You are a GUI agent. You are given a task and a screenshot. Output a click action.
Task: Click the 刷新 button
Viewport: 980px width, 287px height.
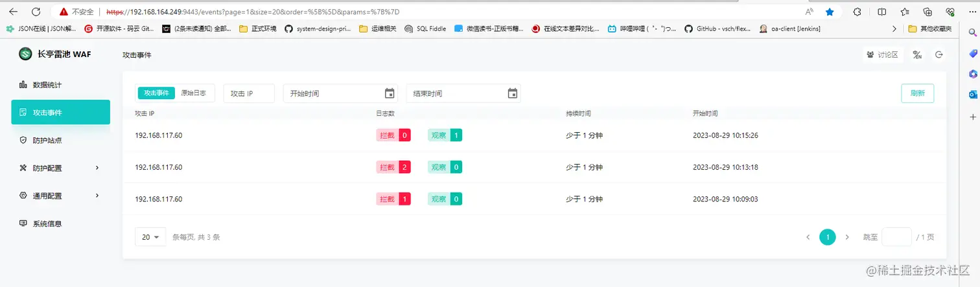[x=917, y=93]
